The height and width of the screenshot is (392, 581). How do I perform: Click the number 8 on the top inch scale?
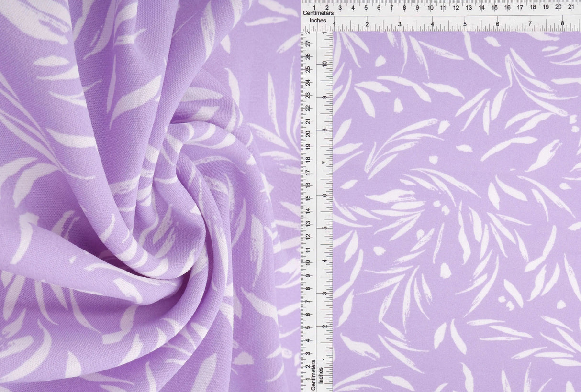click(x=563, y=22)
